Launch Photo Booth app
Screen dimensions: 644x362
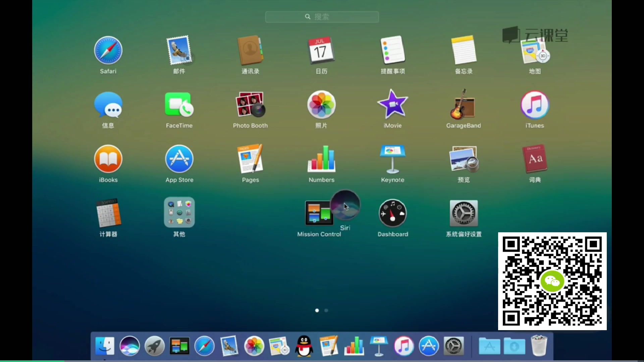(250, 105)
